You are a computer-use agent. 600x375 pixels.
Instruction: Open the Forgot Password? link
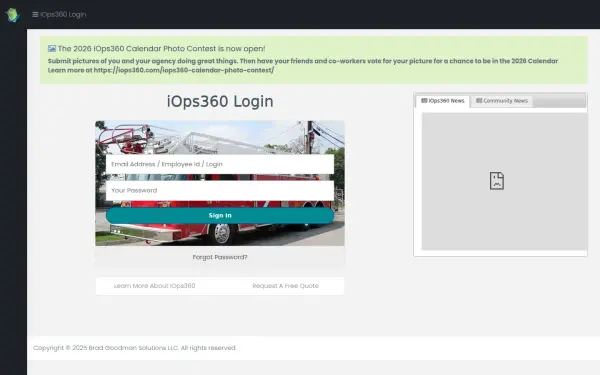coord(220,257)
